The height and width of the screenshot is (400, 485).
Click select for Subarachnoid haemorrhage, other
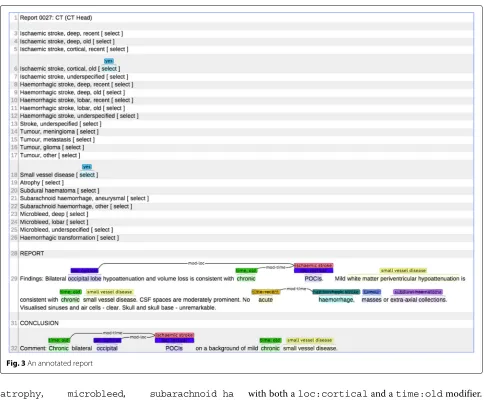121,206
